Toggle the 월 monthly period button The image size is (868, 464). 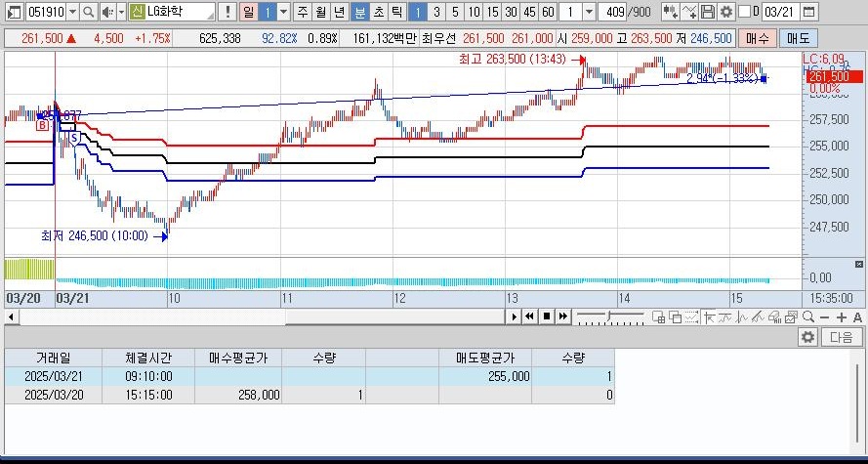pos(321,12)
